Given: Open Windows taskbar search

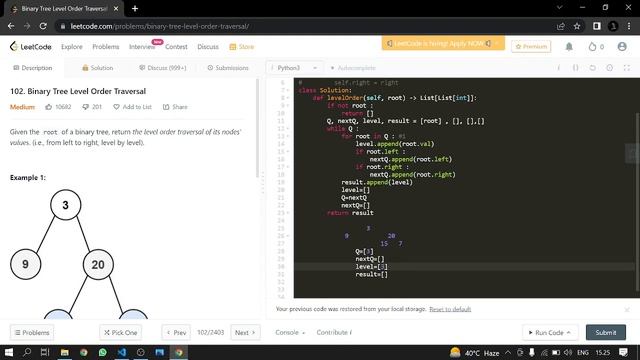Looking at the screenshot, I should 27,352.
